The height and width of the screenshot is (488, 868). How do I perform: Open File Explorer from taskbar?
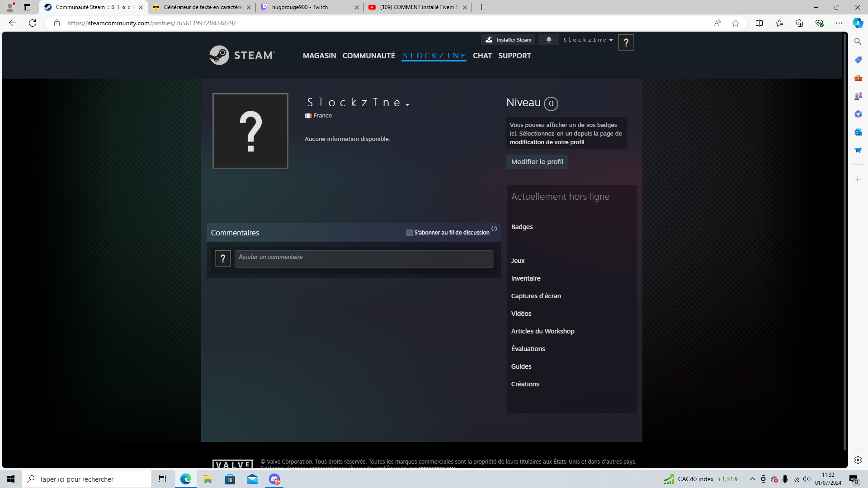[208, 479]
